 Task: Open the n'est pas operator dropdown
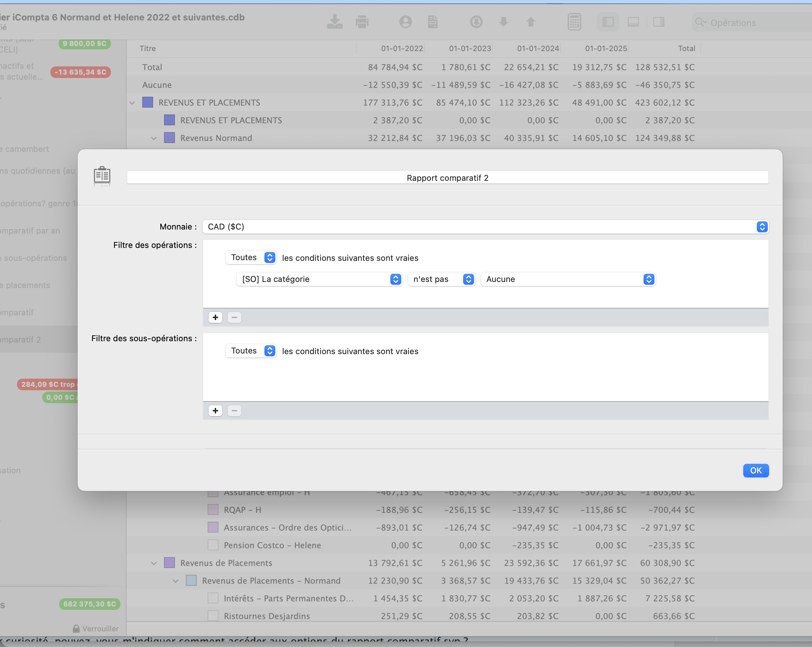441,279
